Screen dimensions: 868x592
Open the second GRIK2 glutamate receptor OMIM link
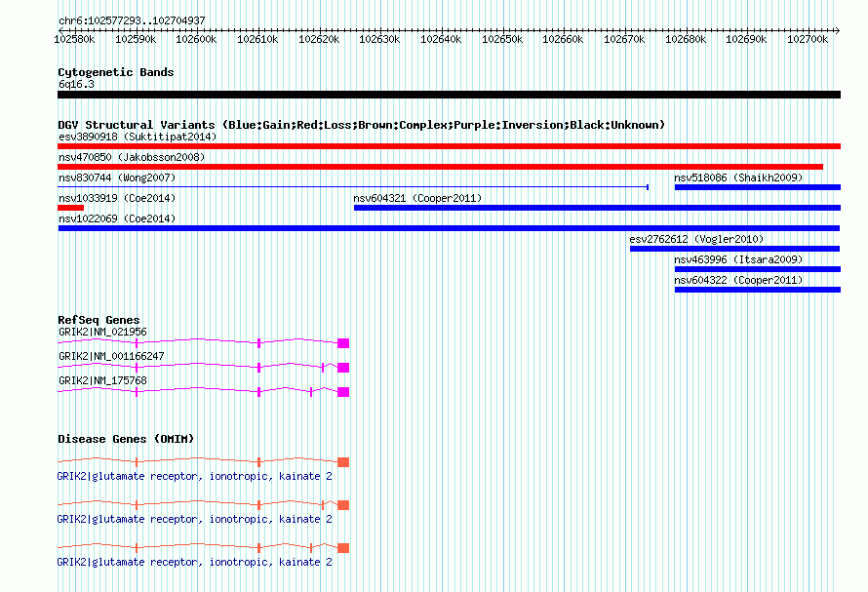click(195, 519)
